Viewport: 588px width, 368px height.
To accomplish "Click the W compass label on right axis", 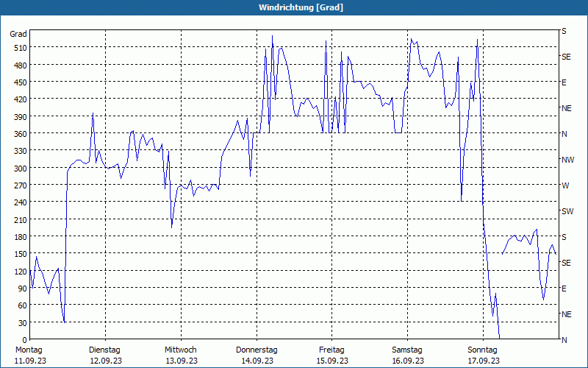I will pos(565,185).
